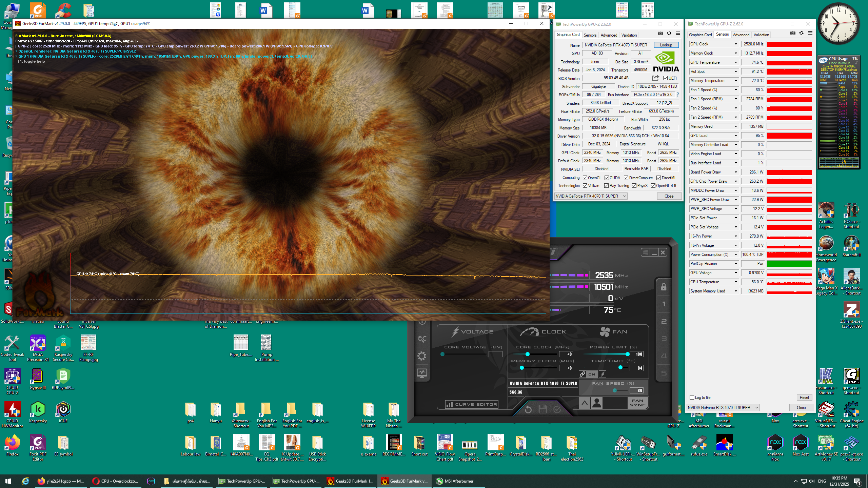This screenshot has width=868, height=488.
Task: Open the Hot Spot sensor dropdown arrow
Action: (736, 72)
